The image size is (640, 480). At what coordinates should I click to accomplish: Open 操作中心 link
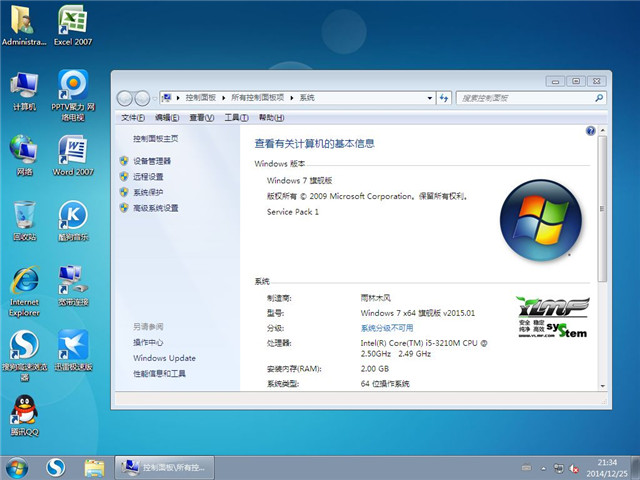[x=148, y=342]
